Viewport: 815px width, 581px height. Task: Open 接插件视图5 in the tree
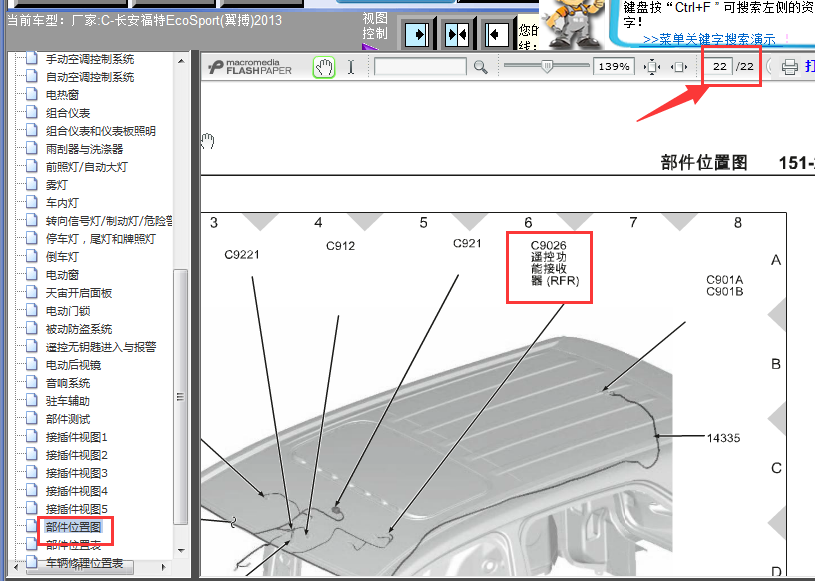pyautogui.click(x=76, y=509)
